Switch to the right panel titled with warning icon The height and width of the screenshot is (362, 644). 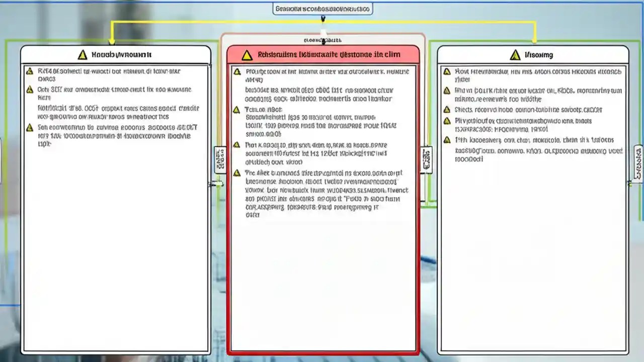(533, 55)
